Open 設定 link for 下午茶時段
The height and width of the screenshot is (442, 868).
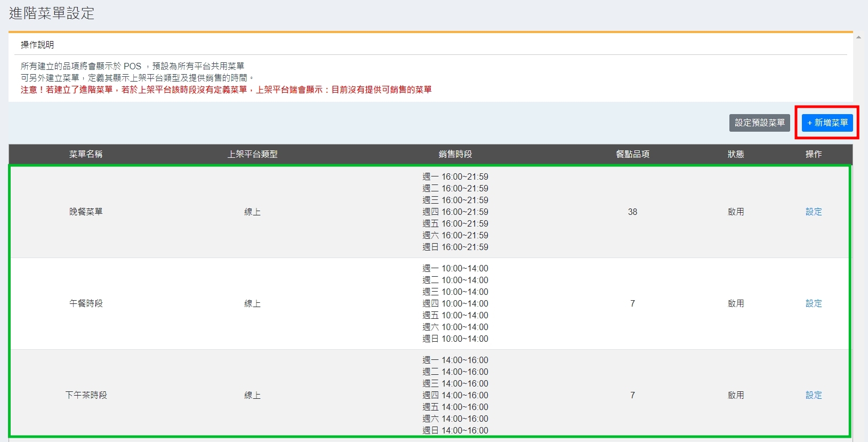coord(813,395)
